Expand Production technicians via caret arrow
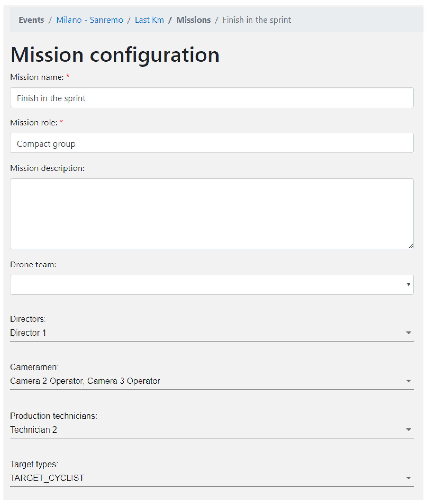 pos(408,430)
